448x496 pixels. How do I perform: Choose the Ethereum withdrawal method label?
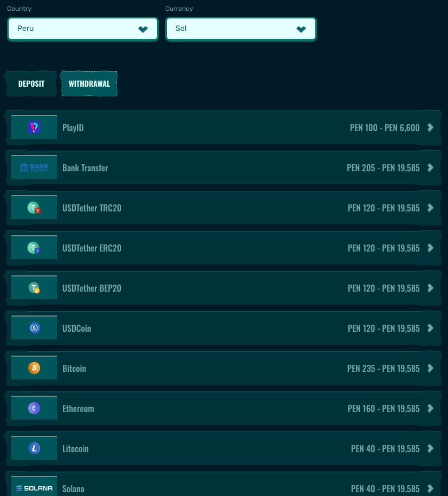tap(78, 408)
